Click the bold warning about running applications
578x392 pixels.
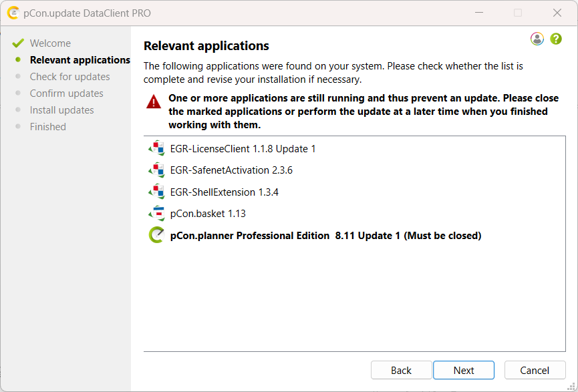point(364,112)
